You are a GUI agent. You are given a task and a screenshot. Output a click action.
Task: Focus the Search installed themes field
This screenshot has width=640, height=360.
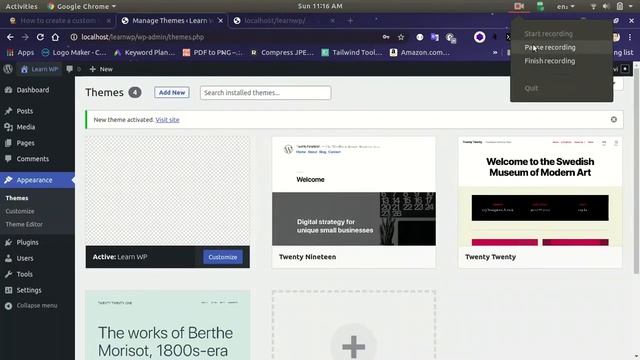coord(265,93)
